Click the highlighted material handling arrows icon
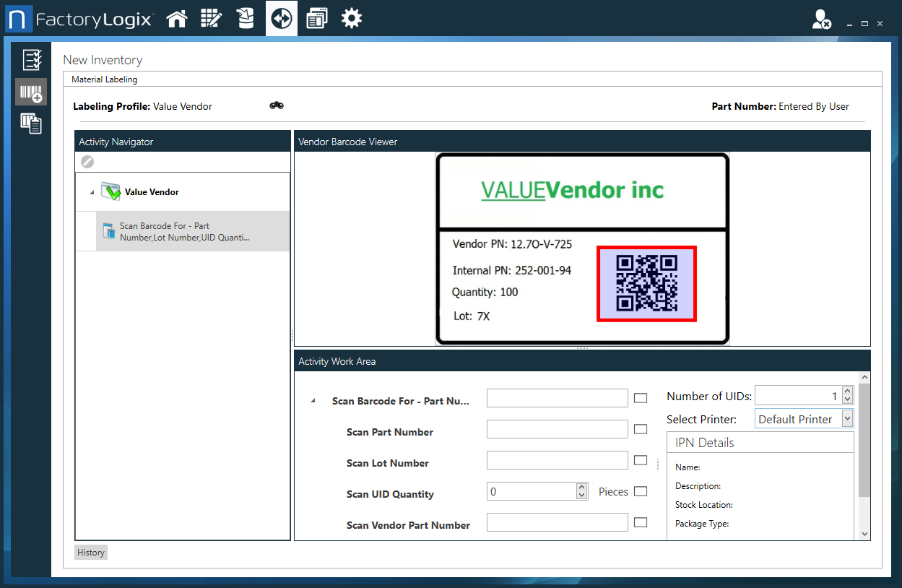902x588 pixels. pos(281,18)
